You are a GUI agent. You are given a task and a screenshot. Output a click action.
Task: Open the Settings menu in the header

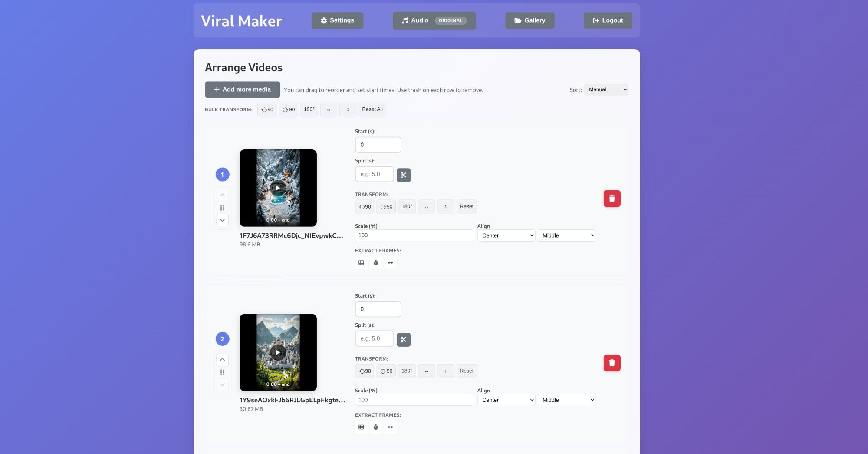point(337,20)
